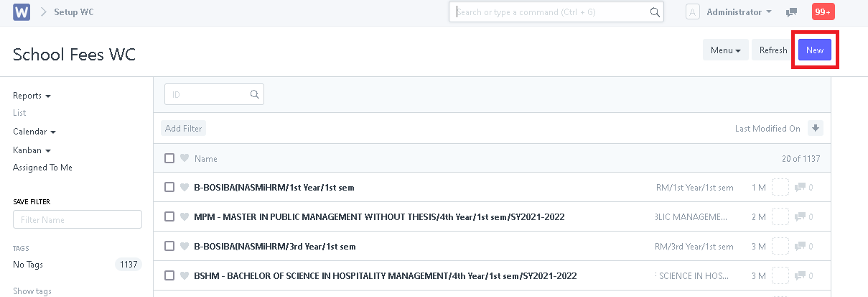Image resolution: width=868 pixels, height=297 pixels.
Task: Click the W home logo icon
Action: 22,12
